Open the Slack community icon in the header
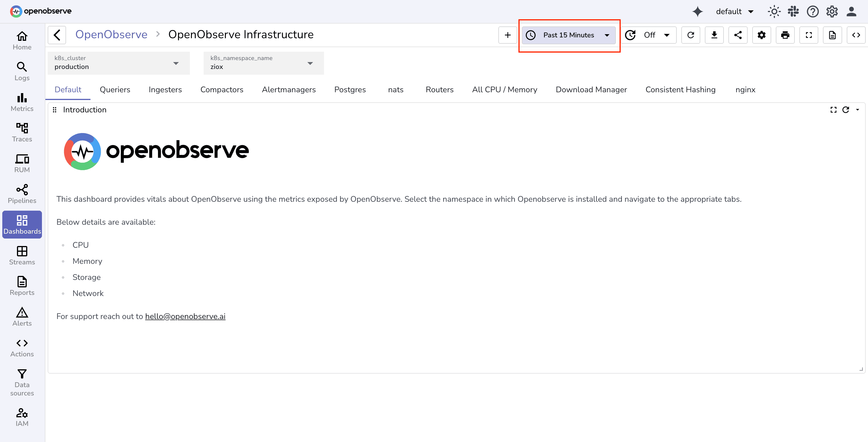 793,11
